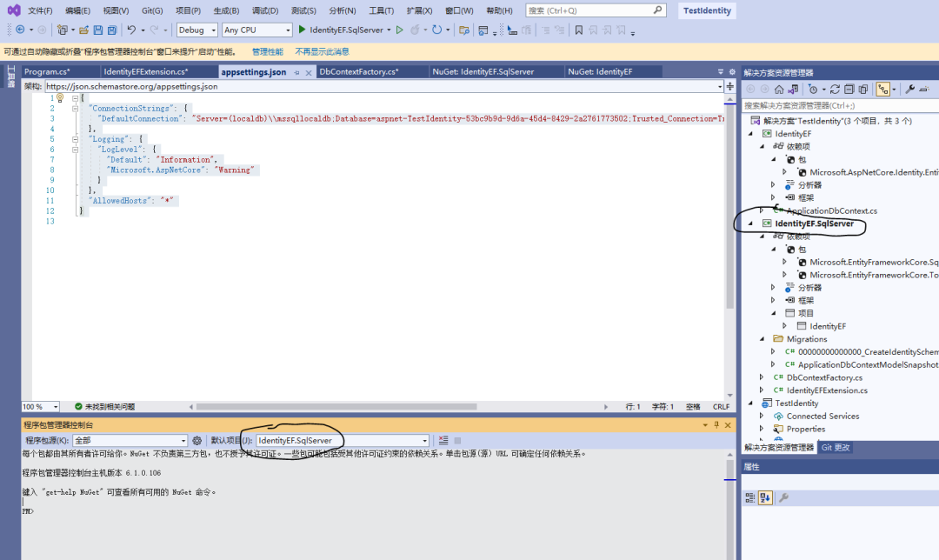Click the Save floppy disk icon
939x560 pixels.
click(x=98, y=30)
